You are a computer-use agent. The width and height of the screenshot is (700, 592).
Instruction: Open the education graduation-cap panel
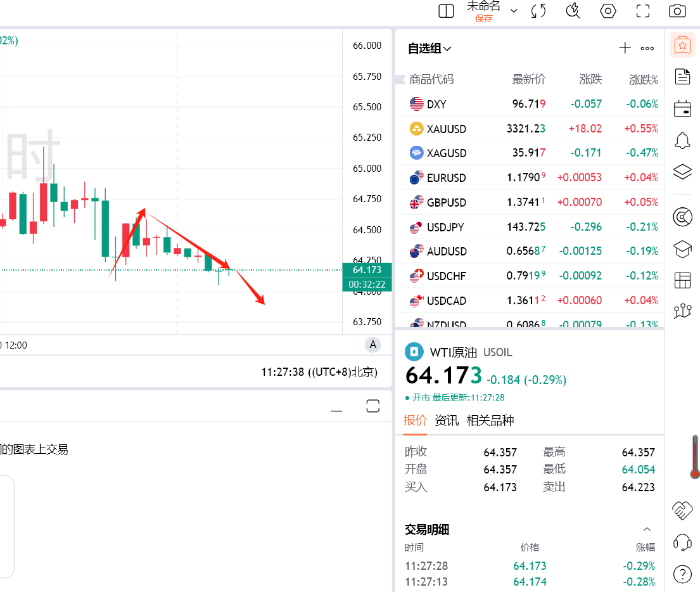(682, 249)
